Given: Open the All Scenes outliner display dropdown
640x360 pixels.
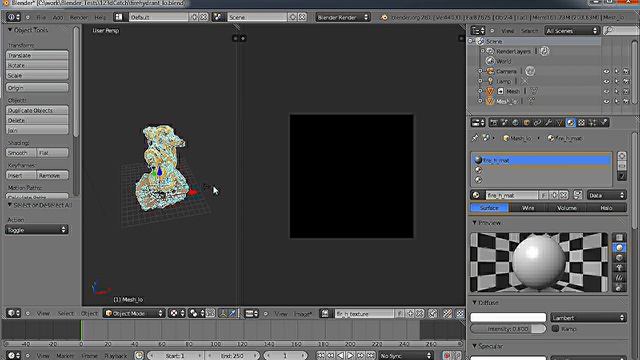Looking at the screenshot, I should (x=572, y=31).
